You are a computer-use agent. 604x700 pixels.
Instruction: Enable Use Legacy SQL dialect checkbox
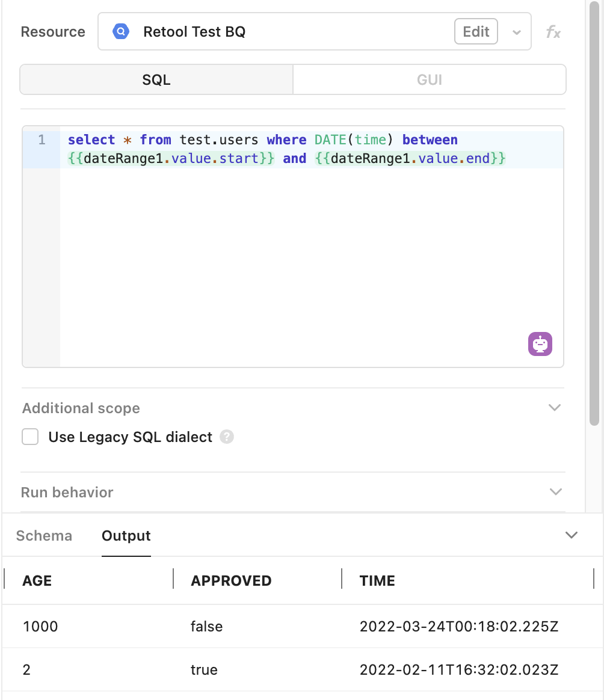pos(30,437)
